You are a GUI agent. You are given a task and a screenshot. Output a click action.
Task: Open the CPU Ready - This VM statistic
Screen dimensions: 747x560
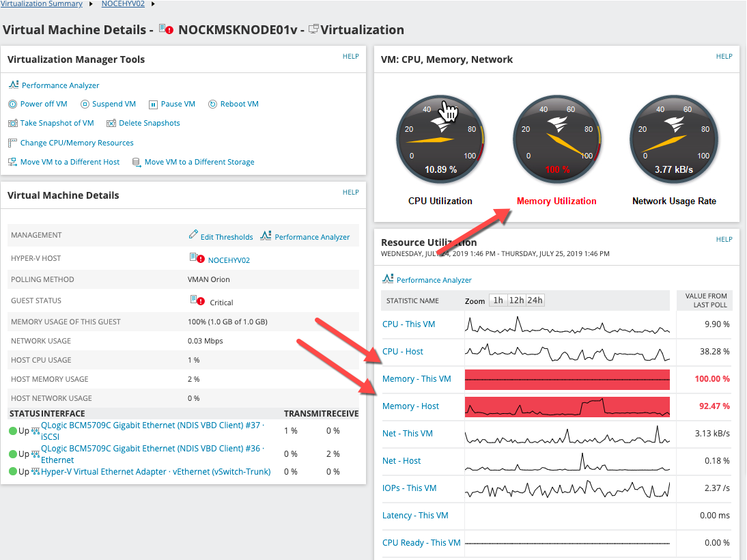pyautogui.click(x=421, y=542)
